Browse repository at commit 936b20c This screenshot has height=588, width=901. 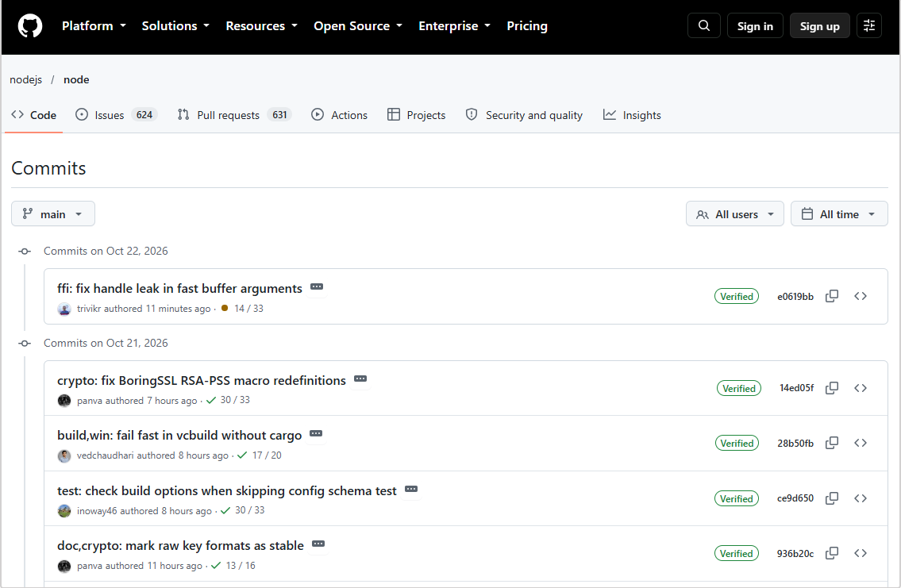point(861,554)
